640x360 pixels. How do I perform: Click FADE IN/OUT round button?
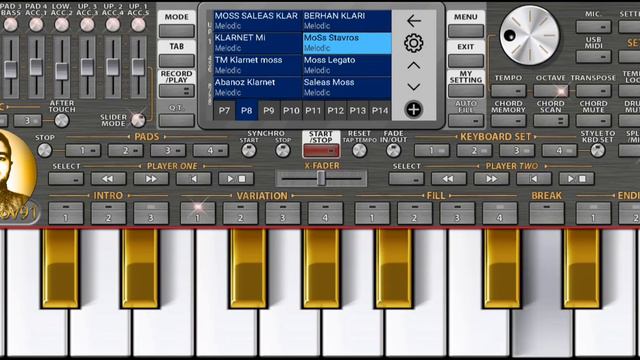(x=393, y=151)
